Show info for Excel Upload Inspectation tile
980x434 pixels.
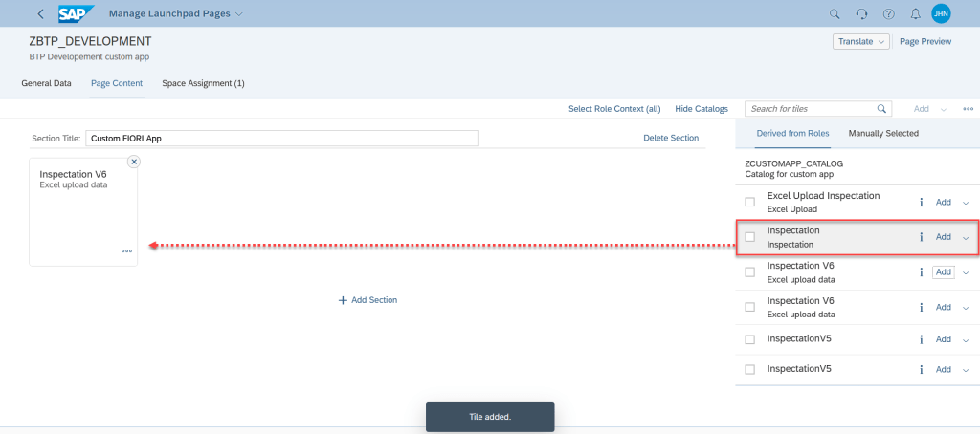pyautogui.click(x=920, y=202)
